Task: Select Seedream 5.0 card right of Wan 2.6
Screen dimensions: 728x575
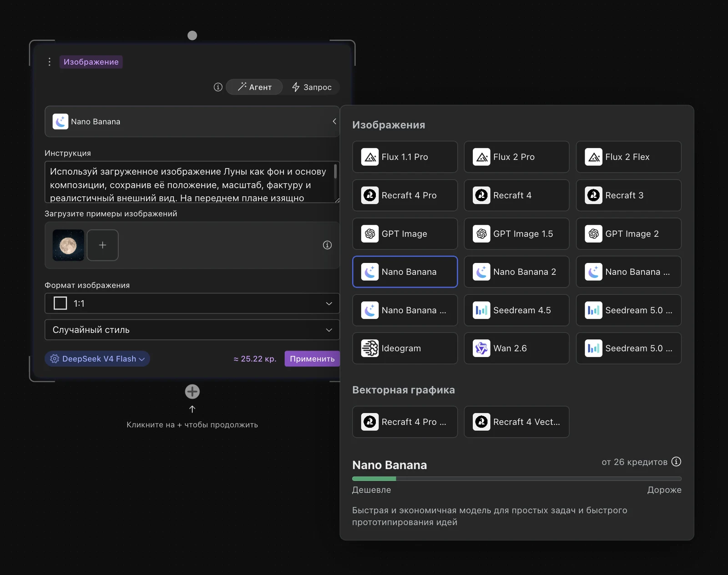Action: 628,348
